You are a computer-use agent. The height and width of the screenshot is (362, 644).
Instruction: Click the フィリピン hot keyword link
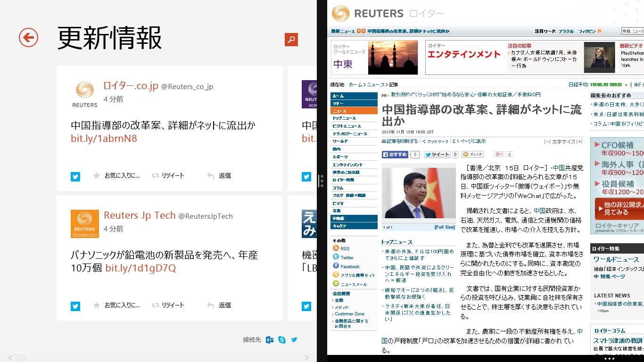(x=587, y=31)
